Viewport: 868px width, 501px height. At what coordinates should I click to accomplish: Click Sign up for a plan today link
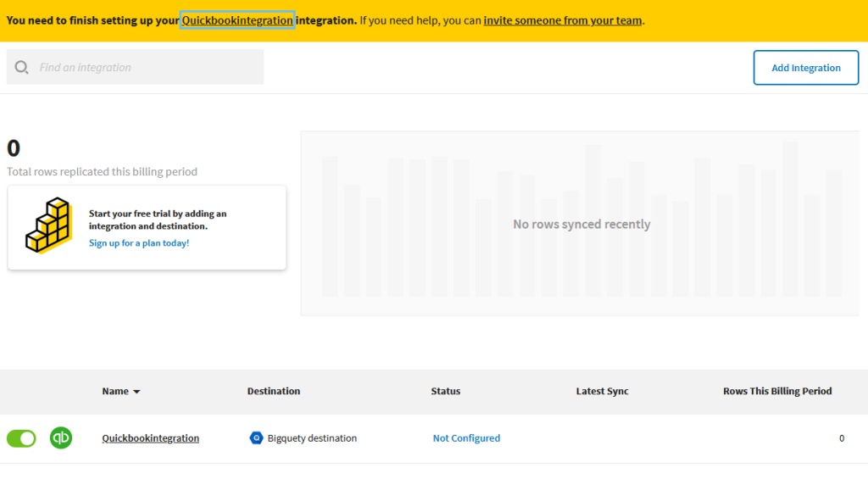coord(139,243)
